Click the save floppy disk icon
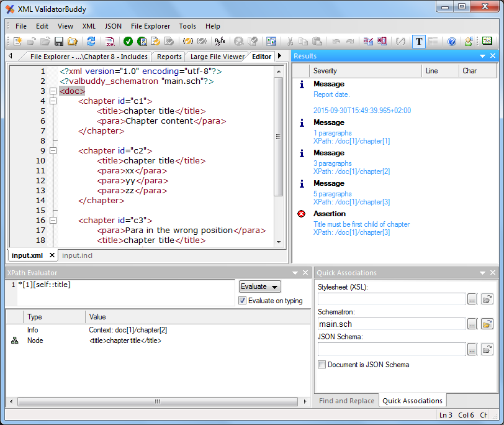The width and height of the screenshot is (504, 425). 59,41
